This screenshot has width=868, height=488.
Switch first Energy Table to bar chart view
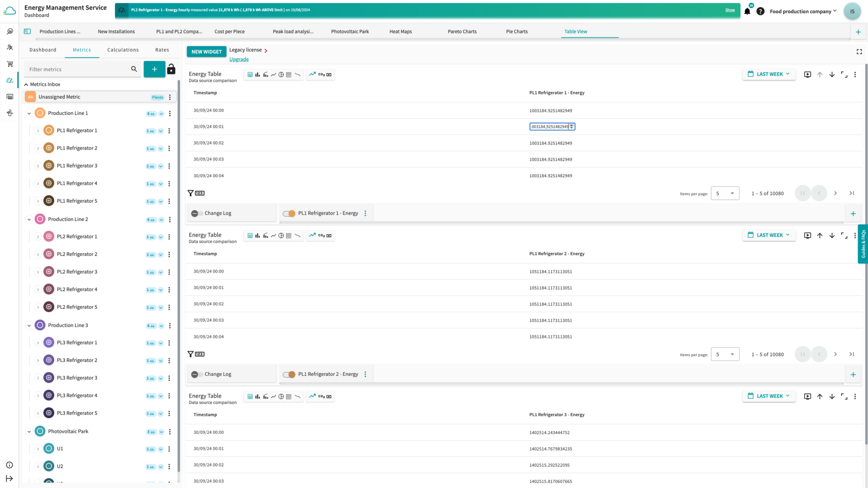pyautogui.click(x=257, y=75)
